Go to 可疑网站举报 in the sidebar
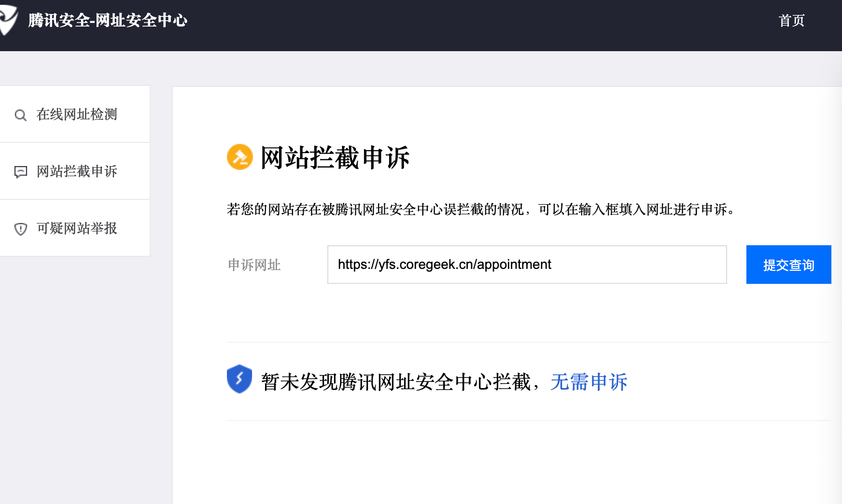Viewport: 842px width, 504px height. (75, 228)
